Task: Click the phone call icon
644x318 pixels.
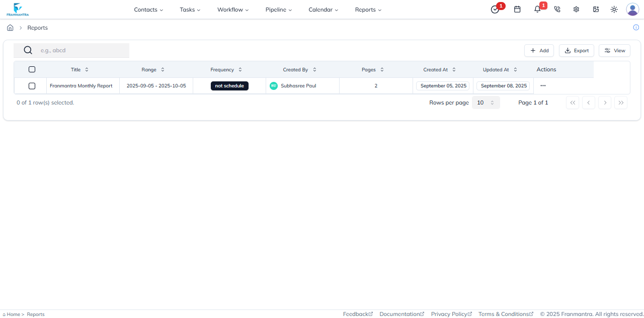Action: pyautogui.click(x=557, y=9)
